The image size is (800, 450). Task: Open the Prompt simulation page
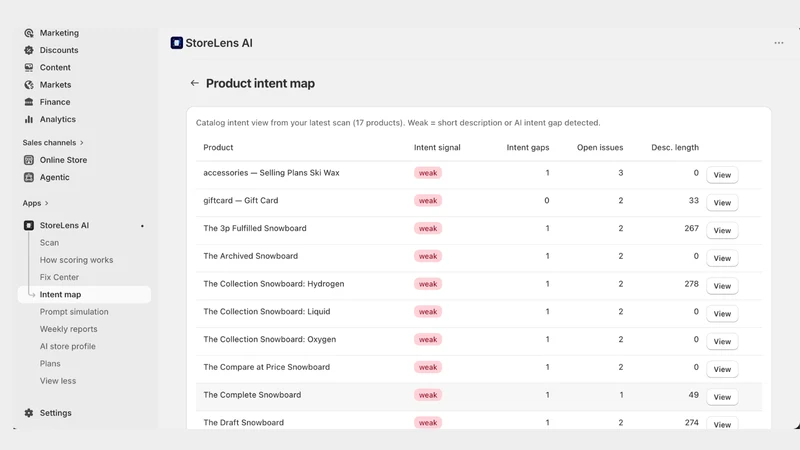74,312
